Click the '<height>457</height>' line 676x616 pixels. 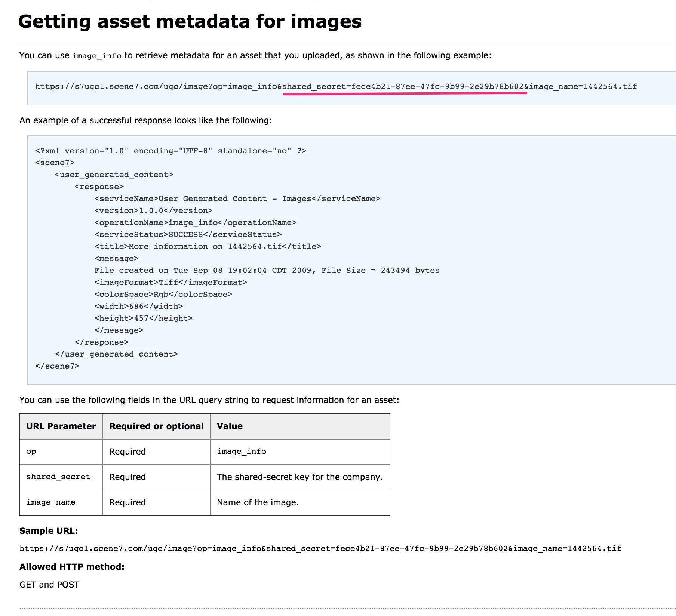pos(144,318)
